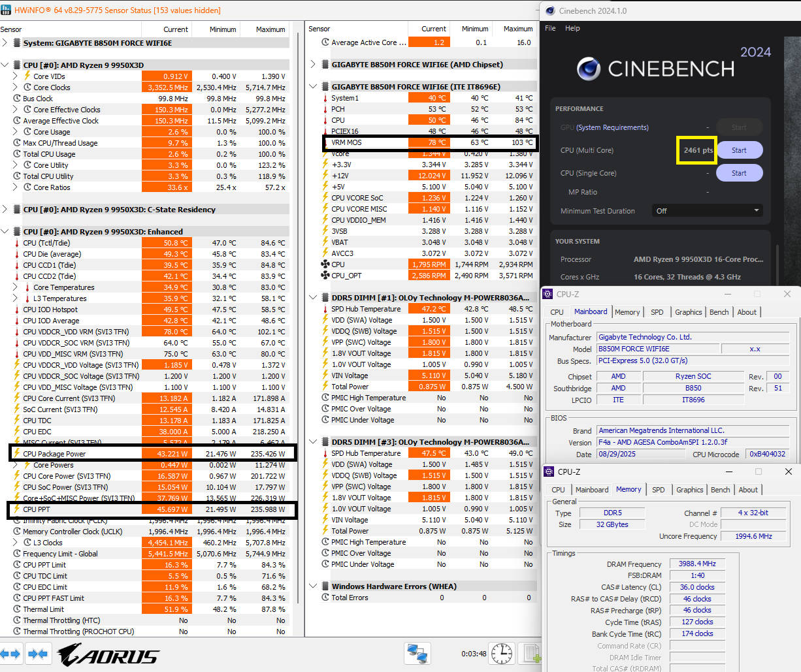
Task: Expand the C-State Residency sensor group
Action: (x=5, y=210)
